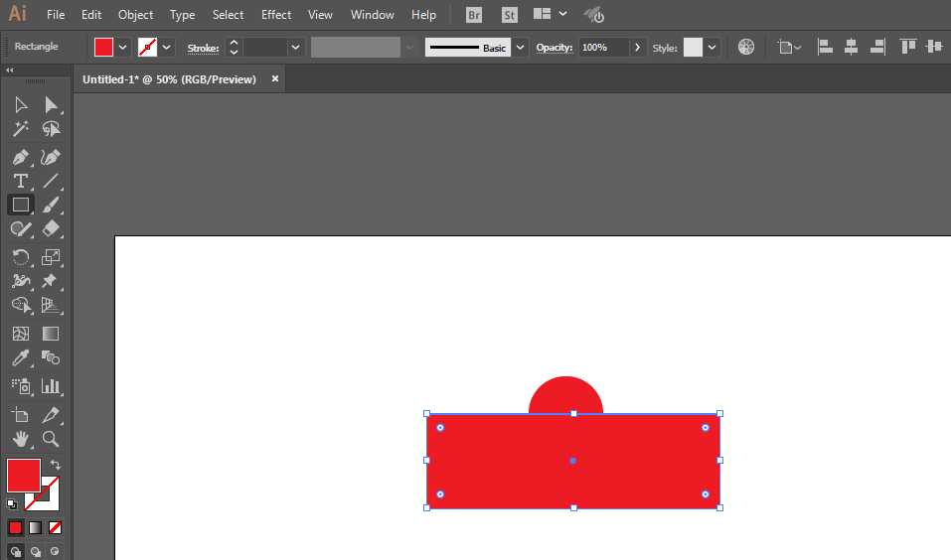The image size is (951, 560).
Task: Expand the Basic brush definition dropdown
Action: point(520,48)
